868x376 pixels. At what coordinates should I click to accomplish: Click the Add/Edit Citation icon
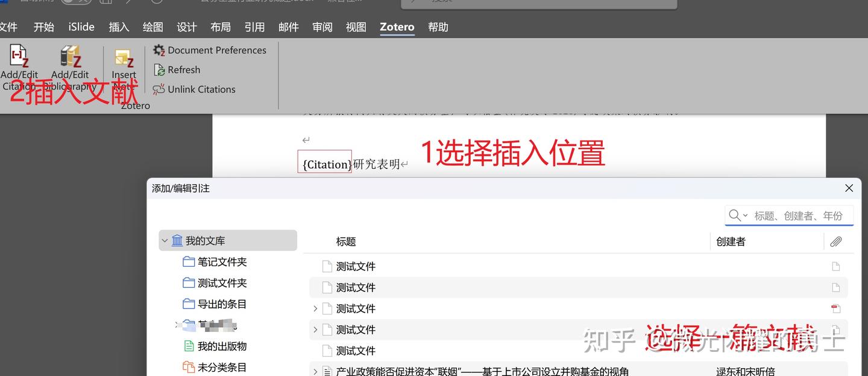(19, 56)
